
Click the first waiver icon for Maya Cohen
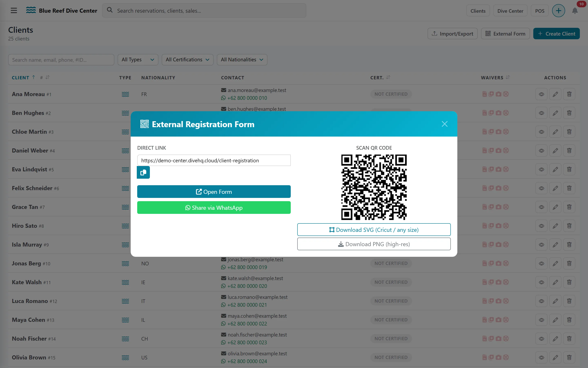click(x=484, y=320)
